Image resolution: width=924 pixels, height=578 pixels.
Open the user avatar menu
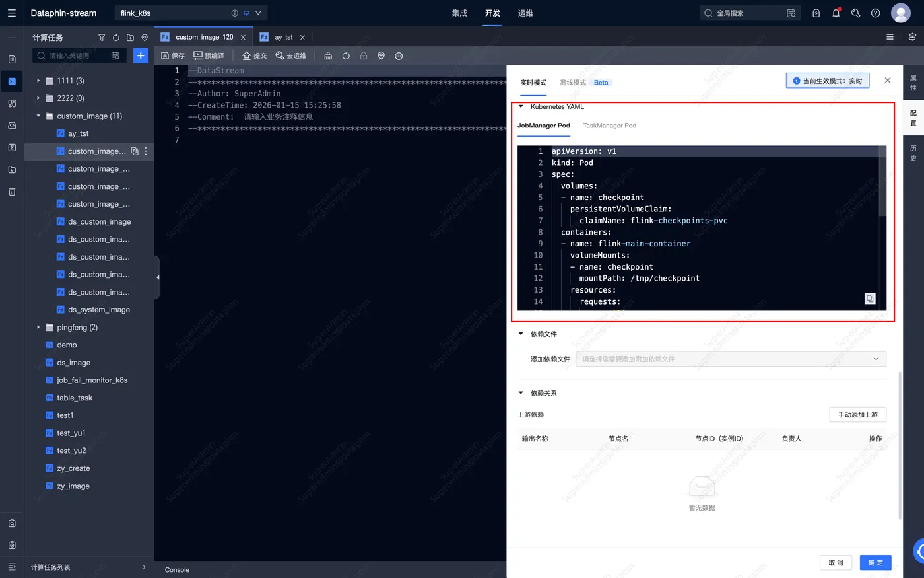pos(901,13)
